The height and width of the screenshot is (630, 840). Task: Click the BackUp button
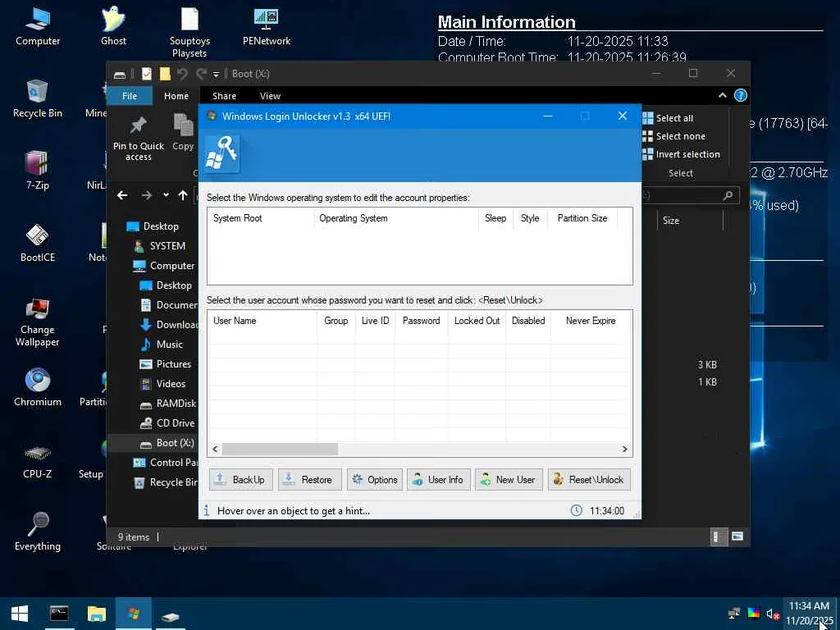(240, 479)
